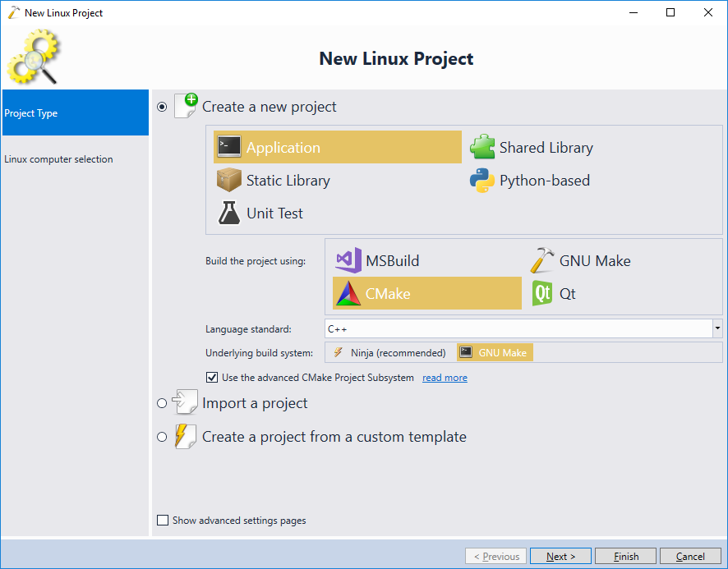The width and height of the screenshot is (728, 569).
Task: Choose Qt build tool label
Action: point(567,293)
